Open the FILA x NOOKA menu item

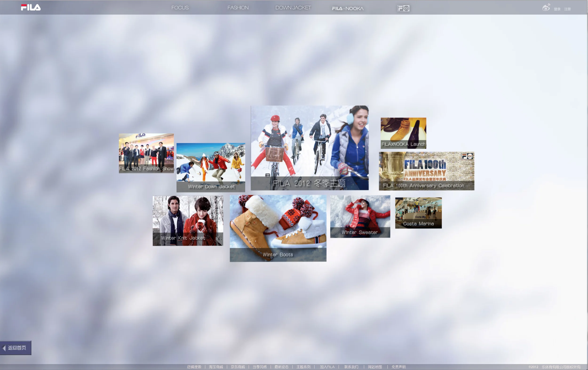[x=348, y=8]
